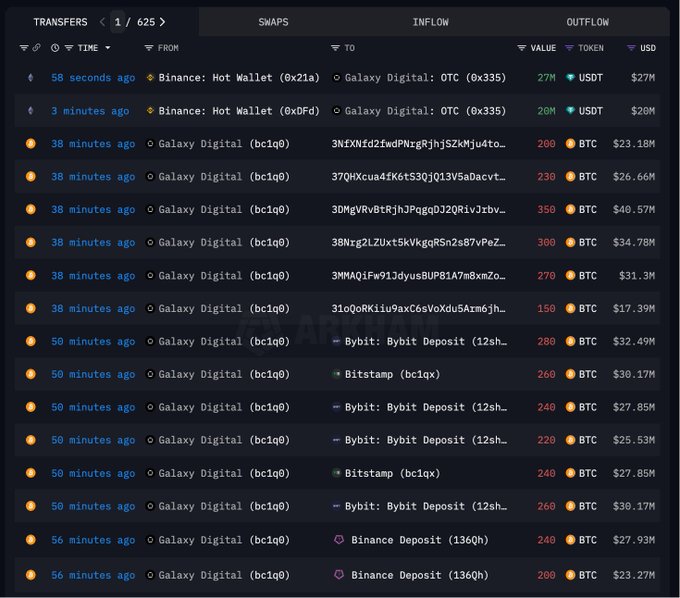
Task: Click USDT token icon in 27M row
Action: 570,78
